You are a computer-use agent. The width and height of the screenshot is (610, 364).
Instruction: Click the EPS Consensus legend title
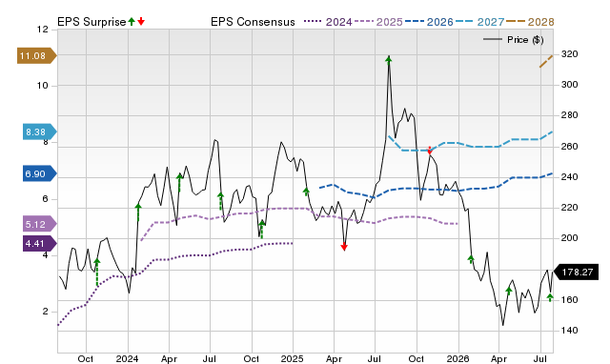253,22
